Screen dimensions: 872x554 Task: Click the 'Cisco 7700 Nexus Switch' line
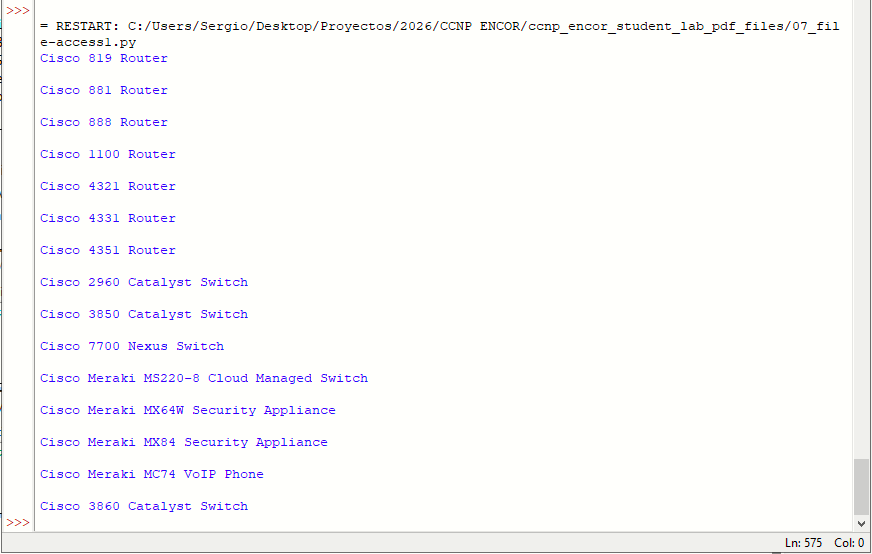(x=132, y=347)
